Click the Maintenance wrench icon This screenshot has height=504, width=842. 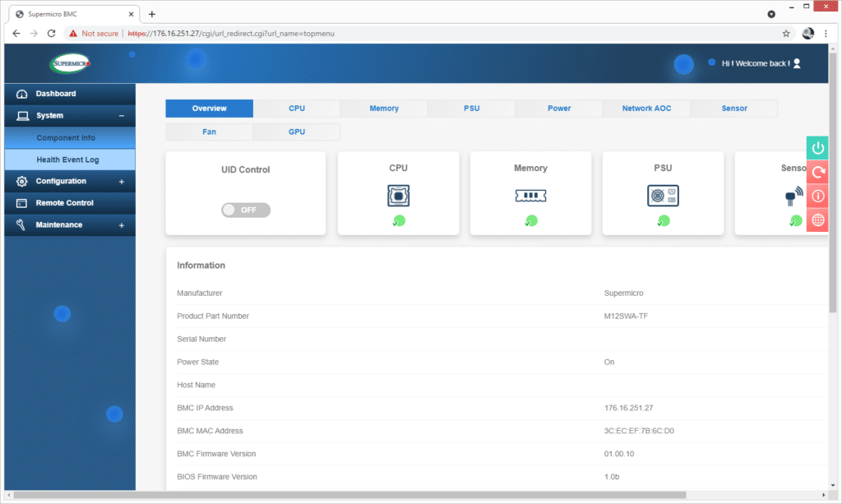21,225
